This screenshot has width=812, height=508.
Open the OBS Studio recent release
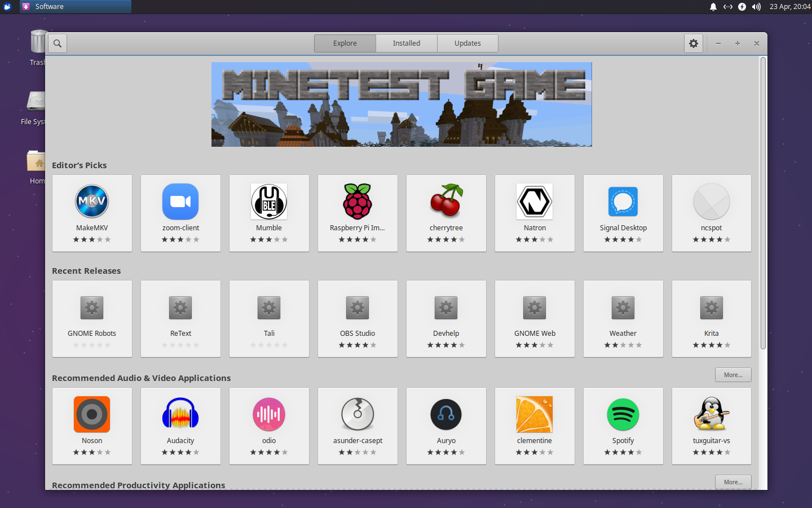tap(358, 319)
